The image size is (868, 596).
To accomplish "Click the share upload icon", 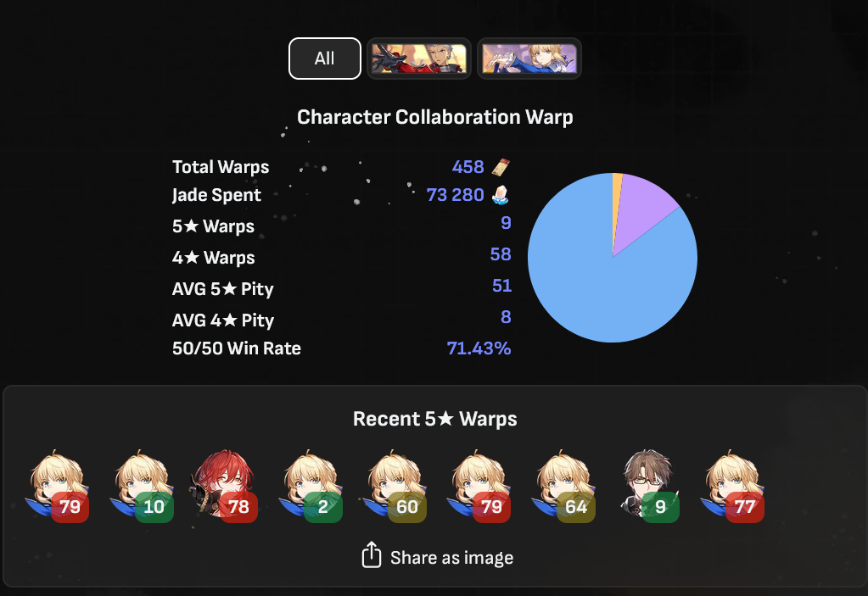I will click(x=372, y=554).
